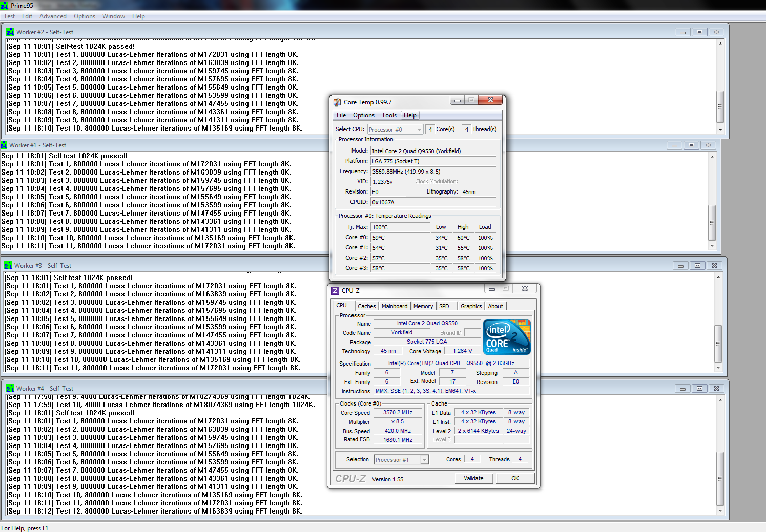Expand the Processor #1 selection combo box

(x=401, y=460)
